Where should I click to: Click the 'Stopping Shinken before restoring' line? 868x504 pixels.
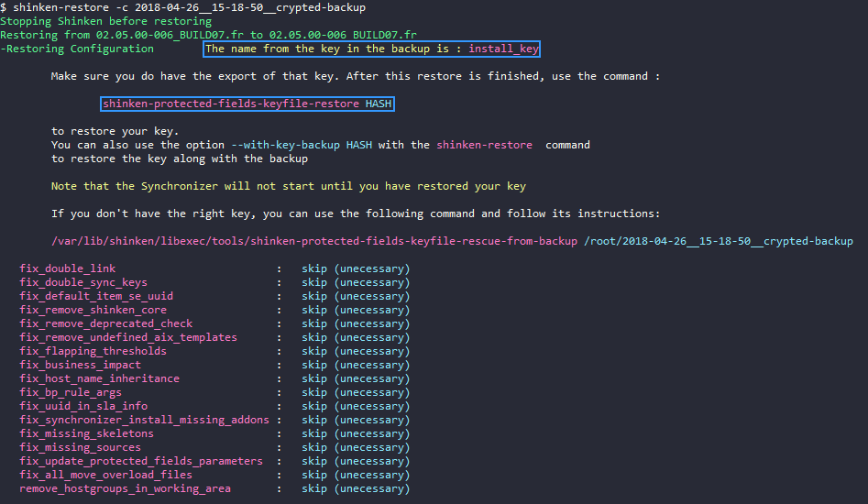pyautogui.click(x=105, y=21)
